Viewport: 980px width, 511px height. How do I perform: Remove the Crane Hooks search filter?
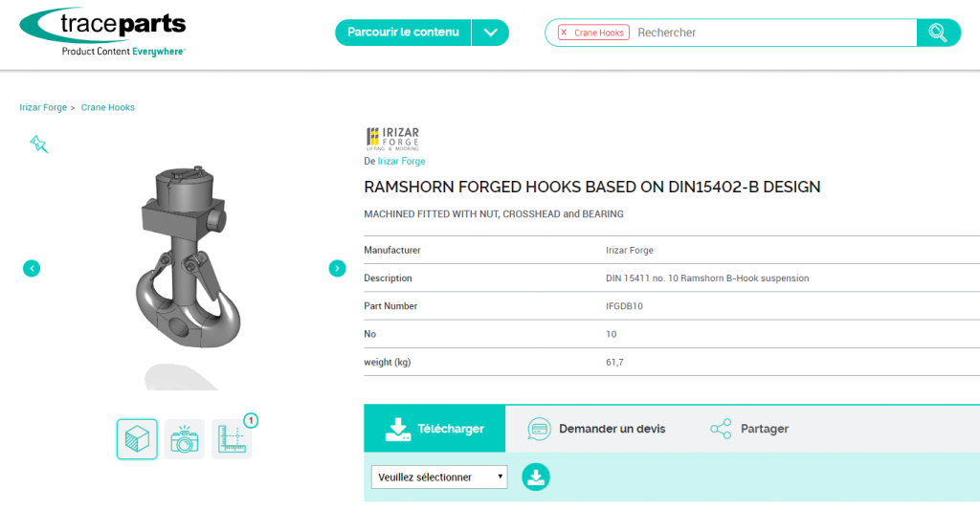(564, 33)
